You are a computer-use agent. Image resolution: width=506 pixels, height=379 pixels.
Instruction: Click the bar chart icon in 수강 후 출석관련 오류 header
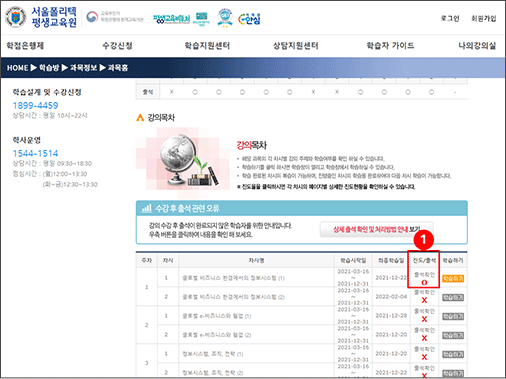point(147,208)
